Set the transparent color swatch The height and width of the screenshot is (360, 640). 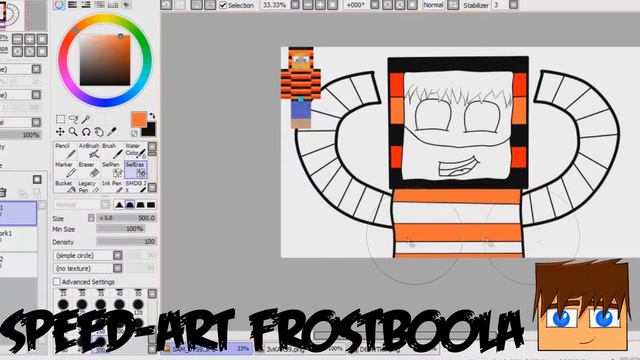[x=134, y=133]
